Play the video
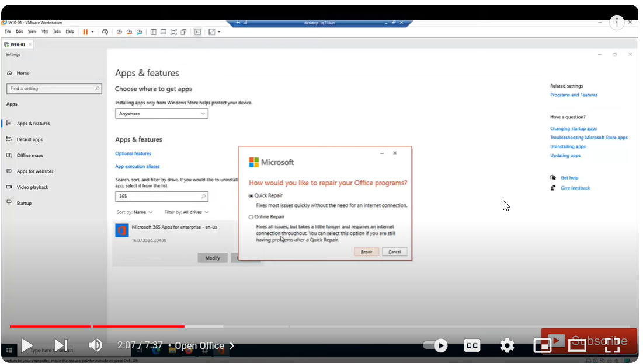Image resolution: width=643 pixels, height=364 pixels. coord(27,345)
